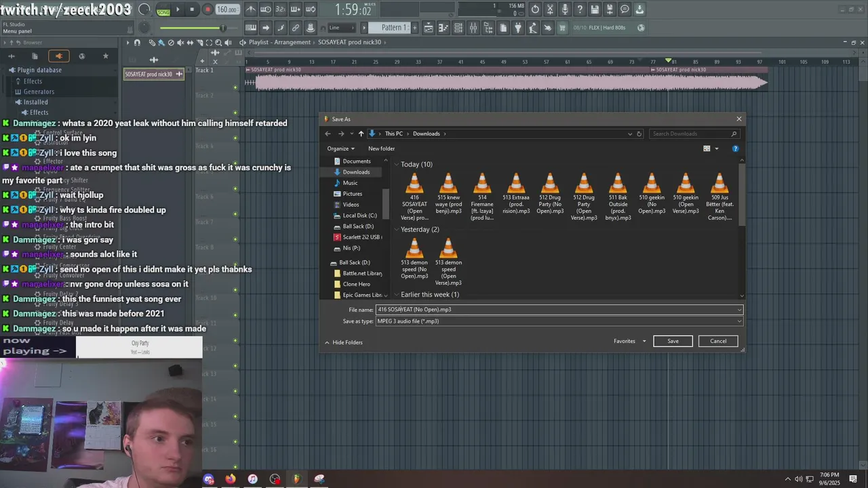Select the 511 Bak Outside mp3 file

pos(618,197)
